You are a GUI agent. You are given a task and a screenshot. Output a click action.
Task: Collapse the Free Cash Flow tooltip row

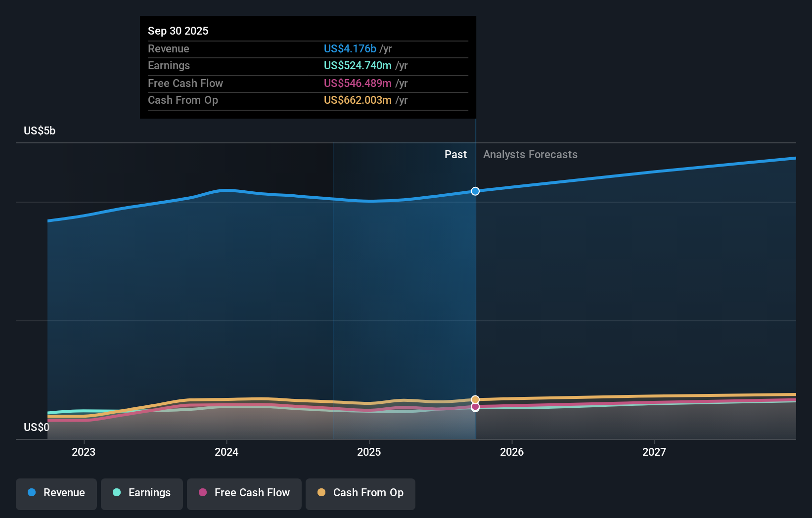pos(185,83)
